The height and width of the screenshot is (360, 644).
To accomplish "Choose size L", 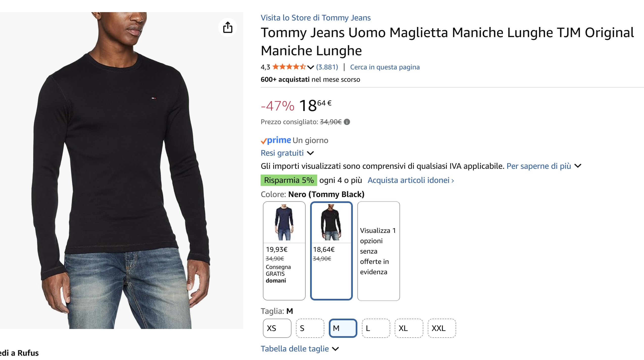I will pyautogui.click(x=376, y=328).
